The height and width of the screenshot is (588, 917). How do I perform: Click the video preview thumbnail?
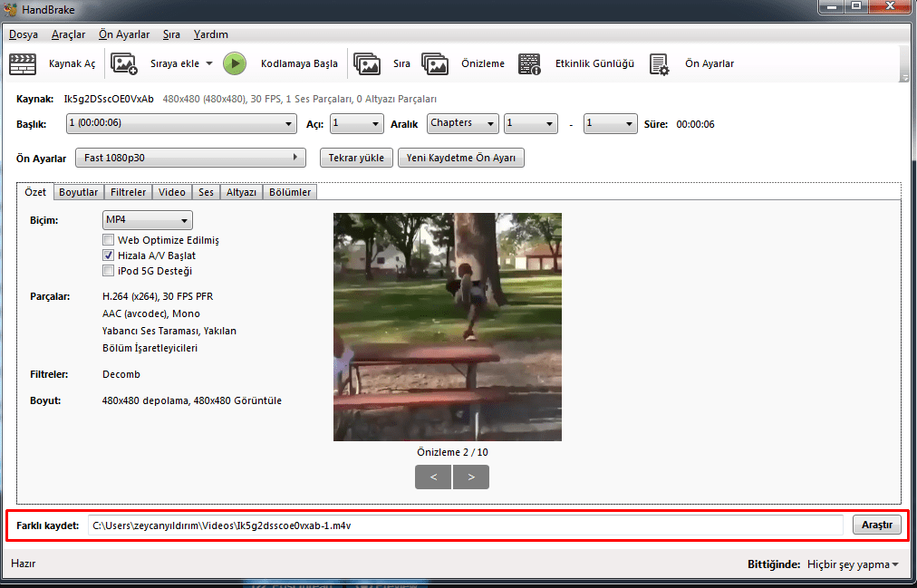coord(448,327)
